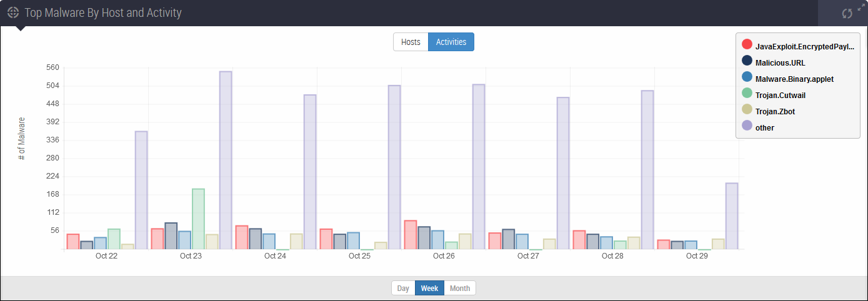The image size is (868, 301).
Task: Click the purple 'other' bar on Oct 25
Action: click(x=394, y=167)
